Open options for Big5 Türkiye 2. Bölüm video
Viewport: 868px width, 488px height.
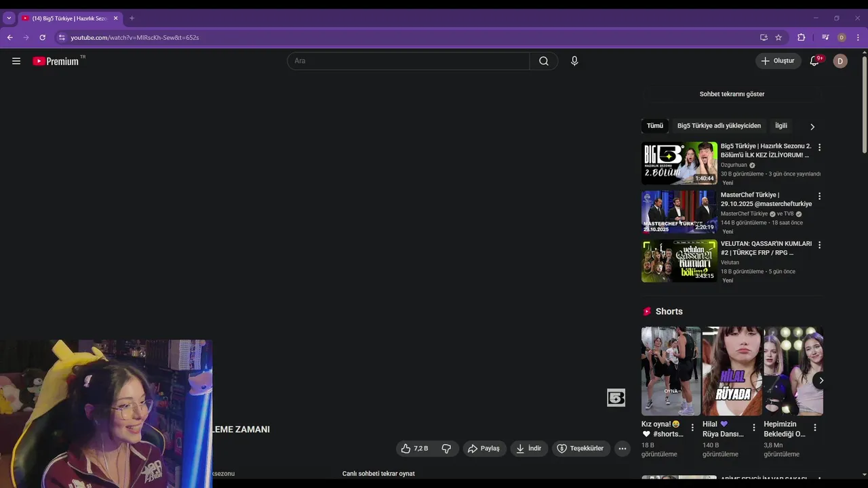[819, 147]
